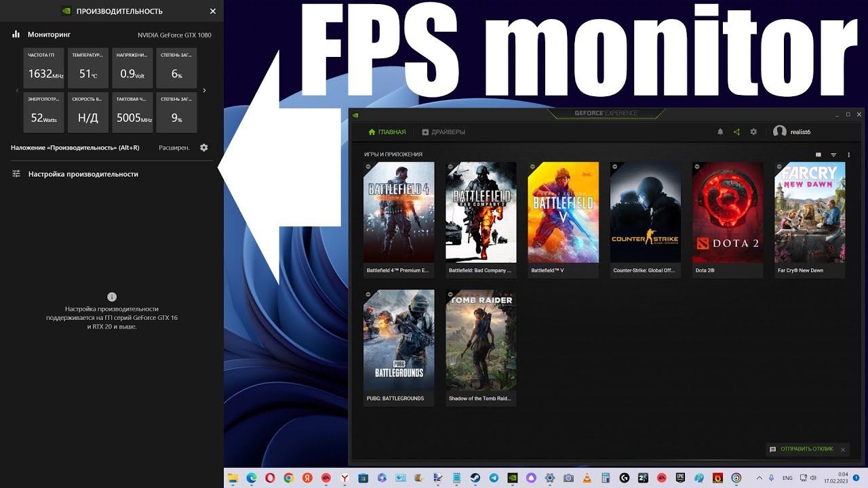Dismiss the ОТПРАВИТЬ ОТКЛИК feedback bar
Screen dimensions: 868x488
tap(843, 449)
